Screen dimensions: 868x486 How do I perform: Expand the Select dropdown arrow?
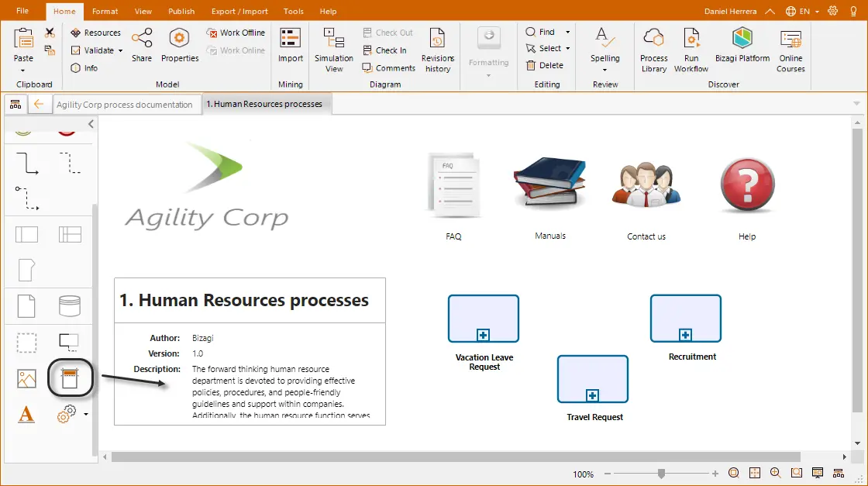tap(567, 48)
